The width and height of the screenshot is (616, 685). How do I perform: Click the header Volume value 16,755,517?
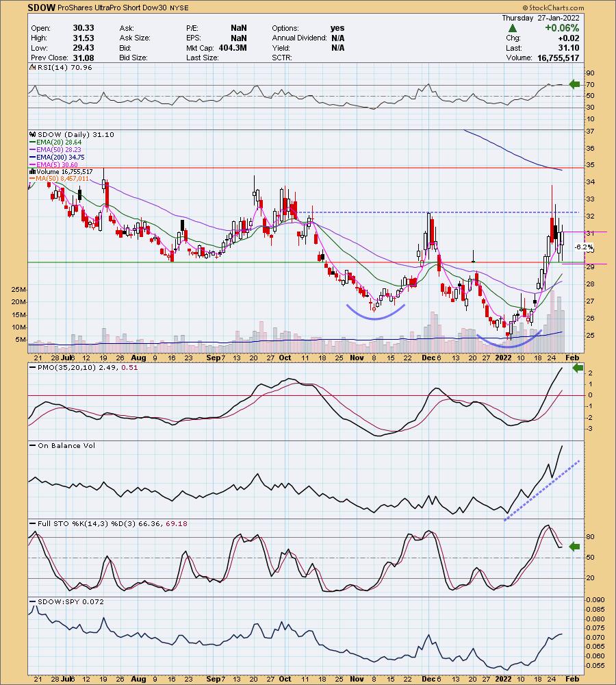[x=559, y=58]
